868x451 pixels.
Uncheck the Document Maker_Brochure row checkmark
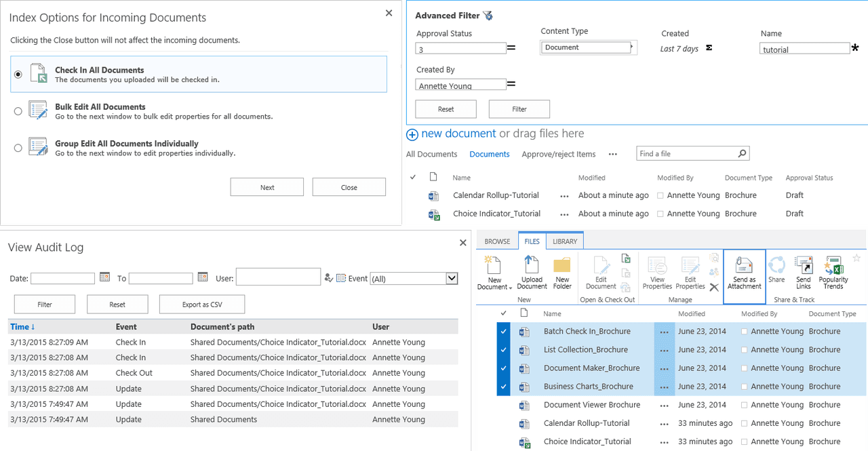click(503, 368)
